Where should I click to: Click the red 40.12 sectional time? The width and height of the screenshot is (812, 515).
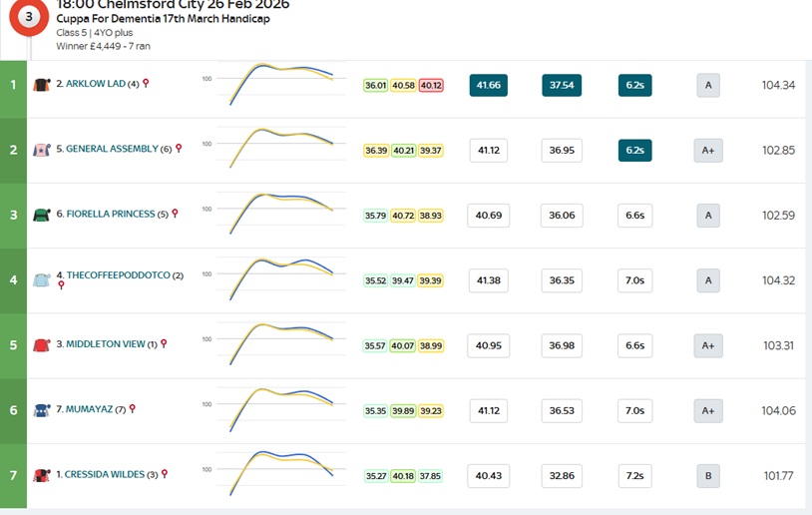pos(431,86)
